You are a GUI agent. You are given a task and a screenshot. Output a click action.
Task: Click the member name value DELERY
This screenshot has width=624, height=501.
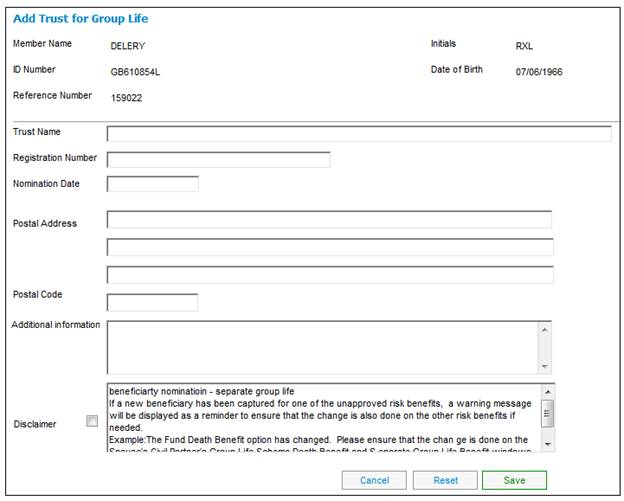128,46
